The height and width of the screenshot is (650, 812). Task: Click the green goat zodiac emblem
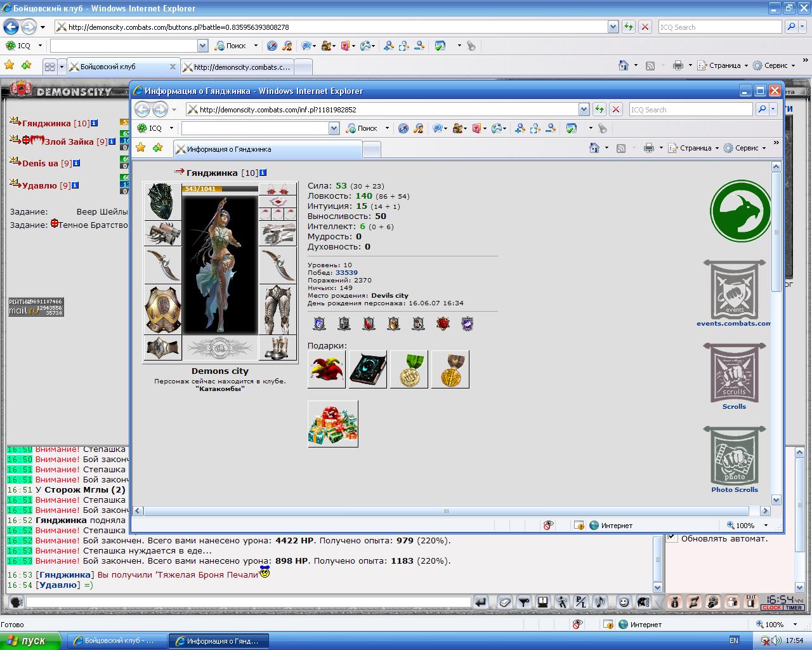[x=740, y=211]
